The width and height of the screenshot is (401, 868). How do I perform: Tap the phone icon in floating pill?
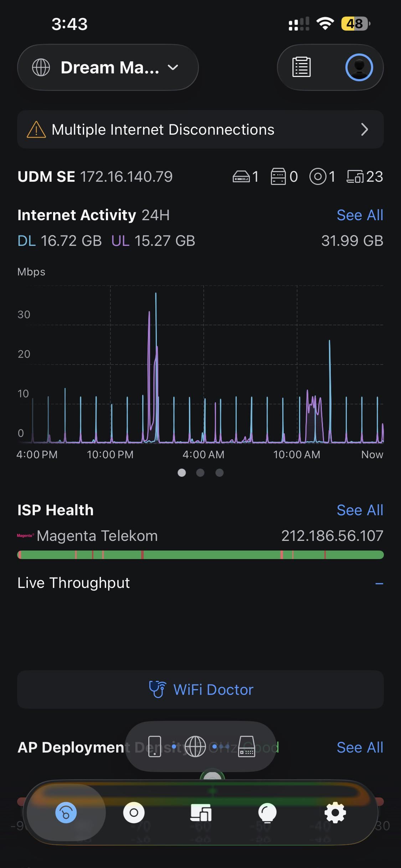(x=155, y=746)
